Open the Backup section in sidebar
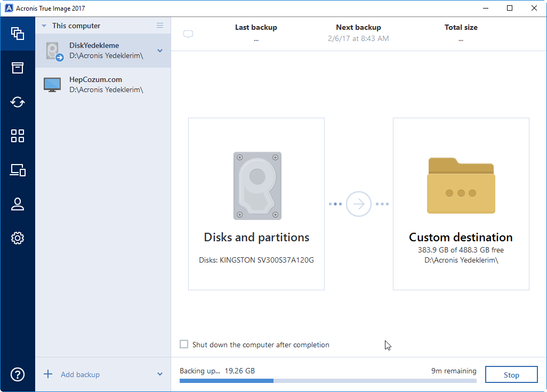The image size is (547, 392). pyautogui.click(x=18, y=34)
